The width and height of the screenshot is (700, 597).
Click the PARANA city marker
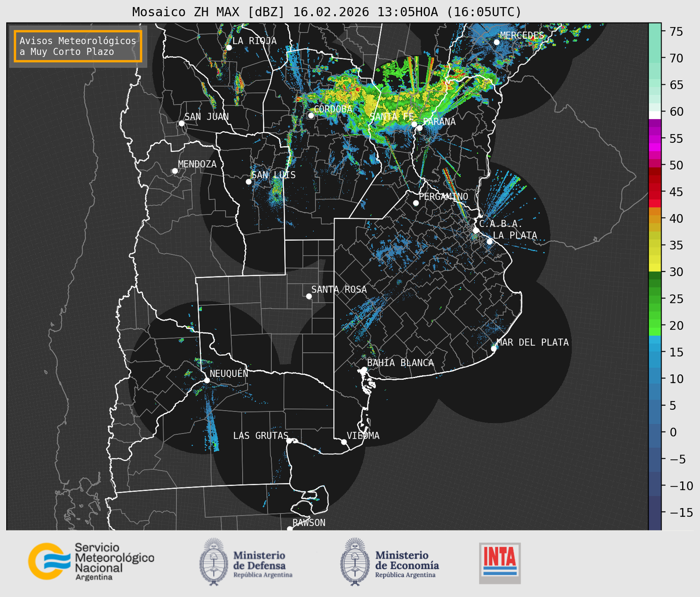pos(420,128)
